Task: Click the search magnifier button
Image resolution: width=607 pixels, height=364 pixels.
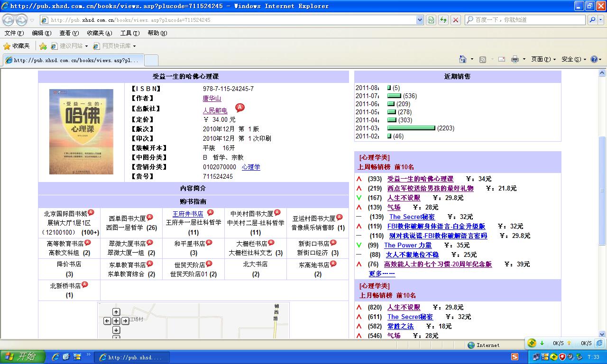Action: 592,20
